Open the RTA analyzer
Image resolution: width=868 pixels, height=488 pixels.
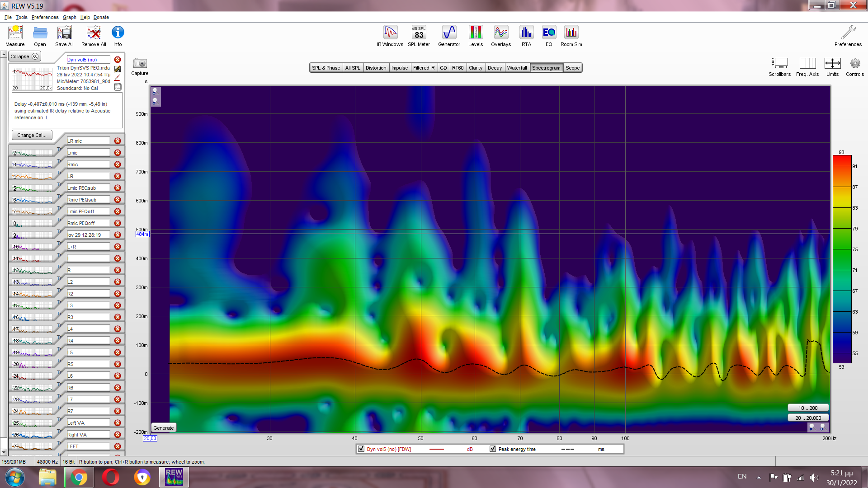526,36
